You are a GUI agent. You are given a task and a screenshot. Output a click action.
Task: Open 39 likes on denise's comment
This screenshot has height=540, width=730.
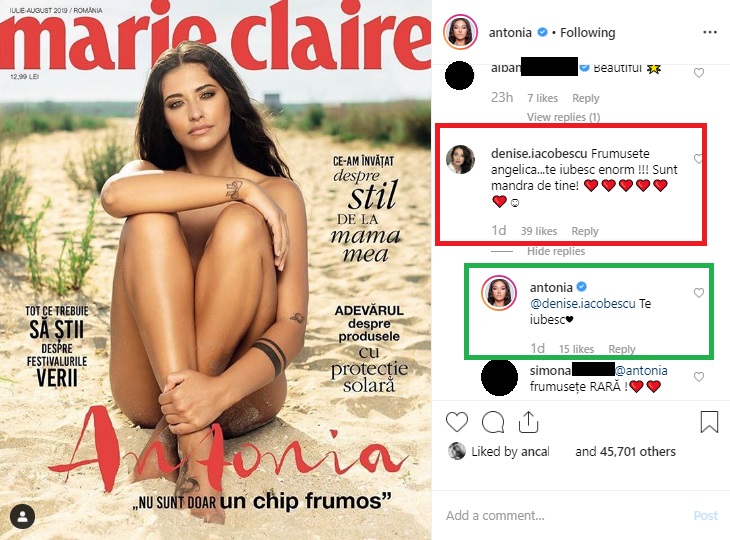point(539,231)
